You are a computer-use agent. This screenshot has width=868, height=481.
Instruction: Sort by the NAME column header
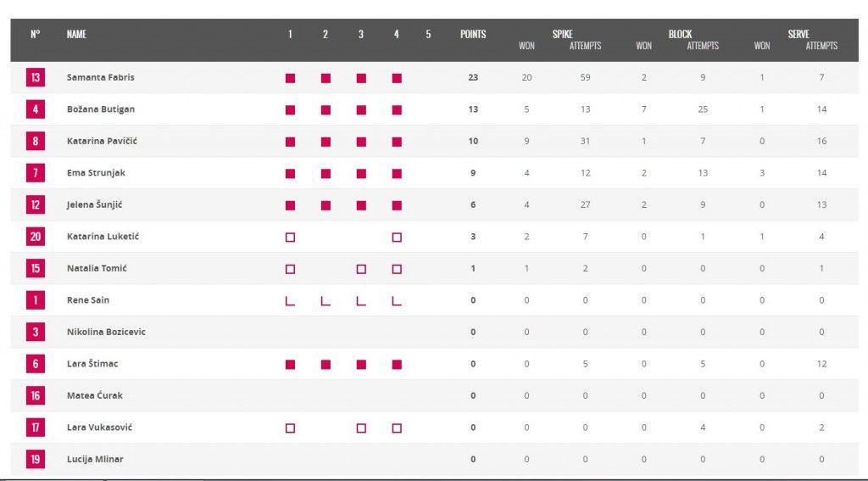point(76,35)
